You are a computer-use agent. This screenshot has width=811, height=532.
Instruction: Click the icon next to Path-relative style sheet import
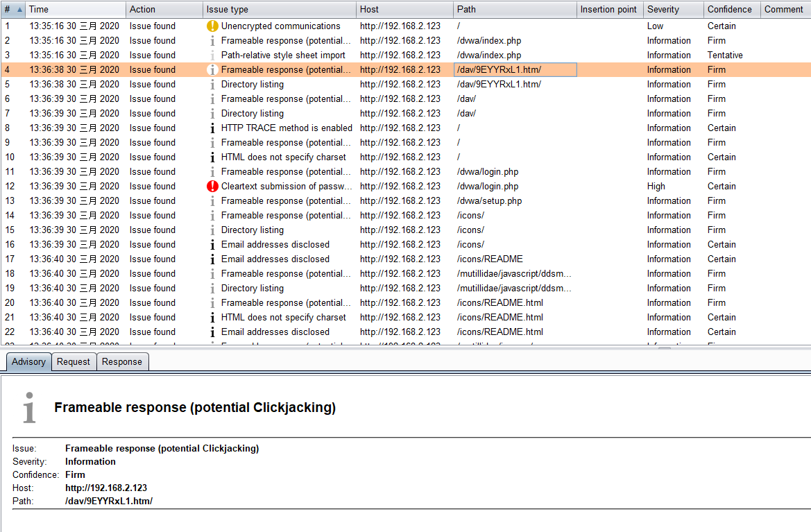tap(212, 55)
